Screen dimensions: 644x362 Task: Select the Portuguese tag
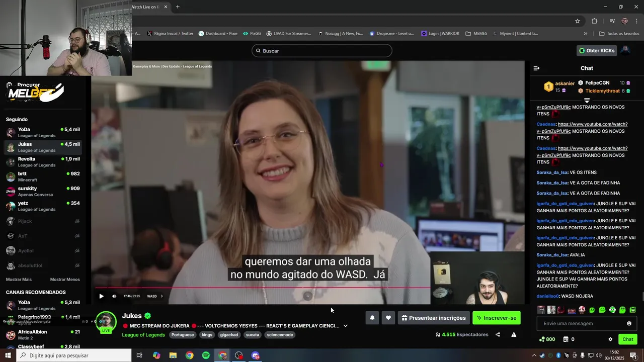tap(182, 335)
